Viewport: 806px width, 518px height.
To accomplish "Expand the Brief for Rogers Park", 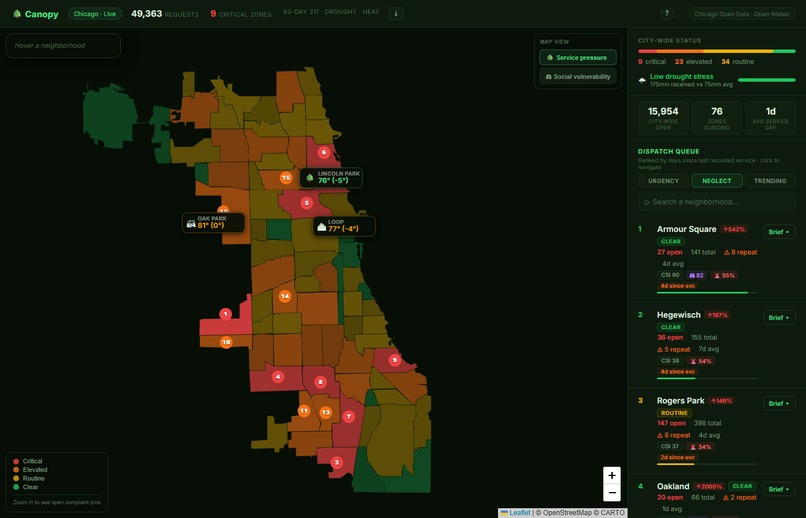I will point(779,403).
